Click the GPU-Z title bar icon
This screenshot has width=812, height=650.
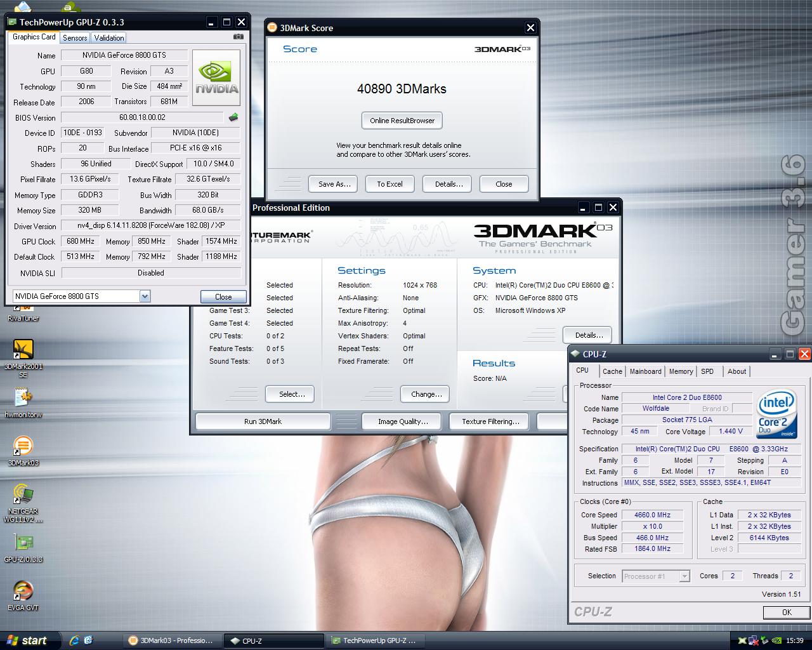(12, 22)
